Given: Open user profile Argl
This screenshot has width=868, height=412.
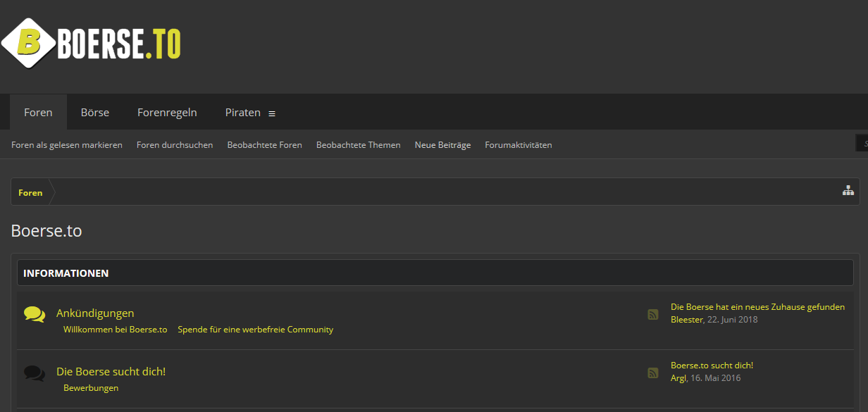Looking at the screenshot, I should 678,378.
